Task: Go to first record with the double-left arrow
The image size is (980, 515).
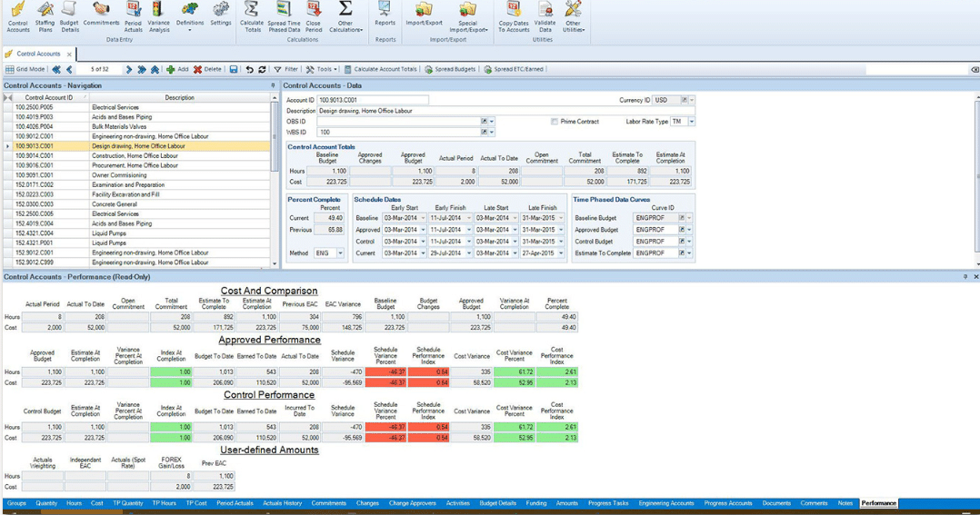Action: [x=57, y=69]
